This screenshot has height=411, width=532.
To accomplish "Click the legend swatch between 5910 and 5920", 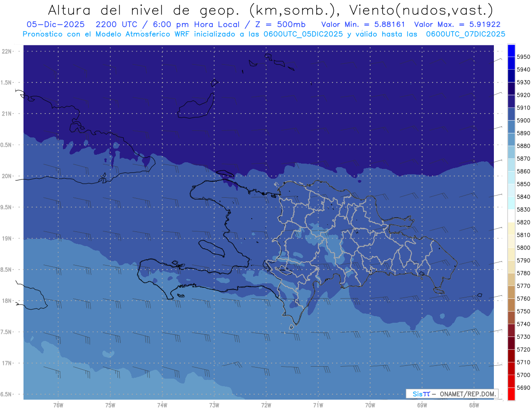I will pyautogui.click(x=511, y=102).
